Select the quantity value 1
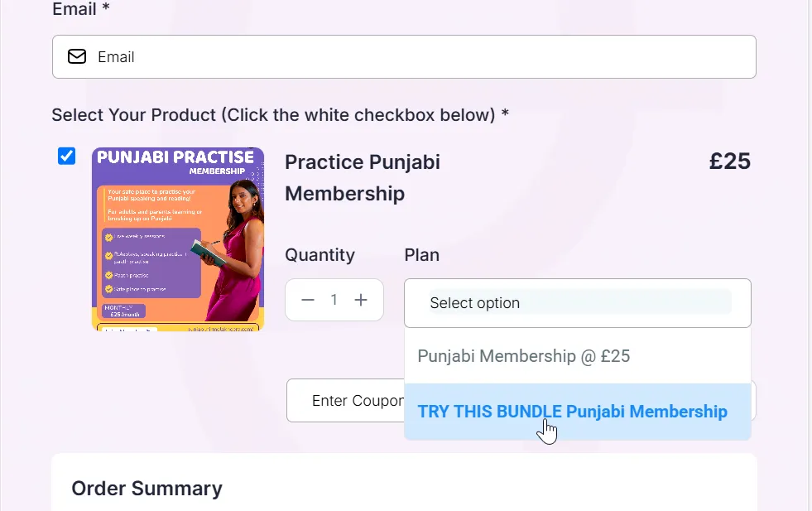The width and height of the screenshot is (812, 511). click(x=334, y=300)
